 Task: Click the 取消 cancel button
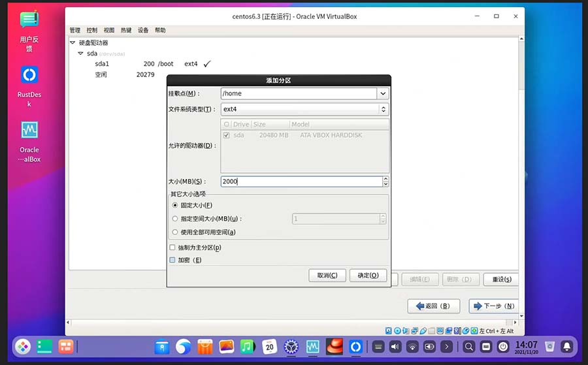point(327,276)
